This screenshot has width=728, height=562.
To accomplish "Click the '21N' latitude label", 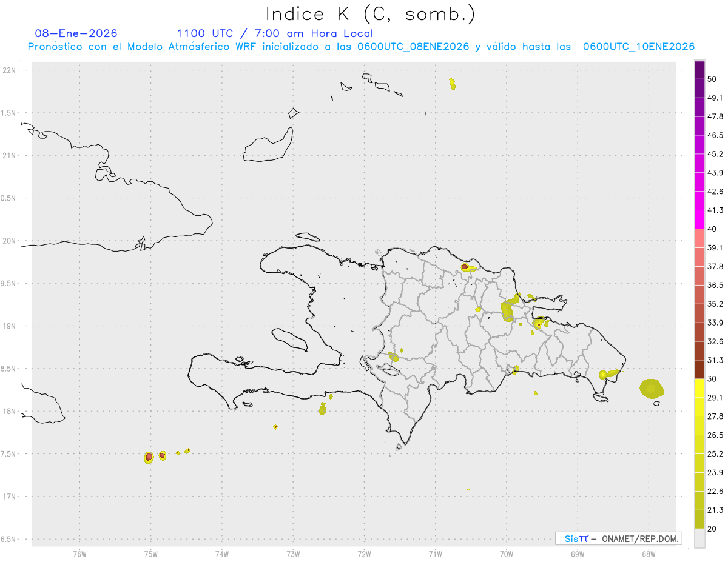I will (10, 155).
